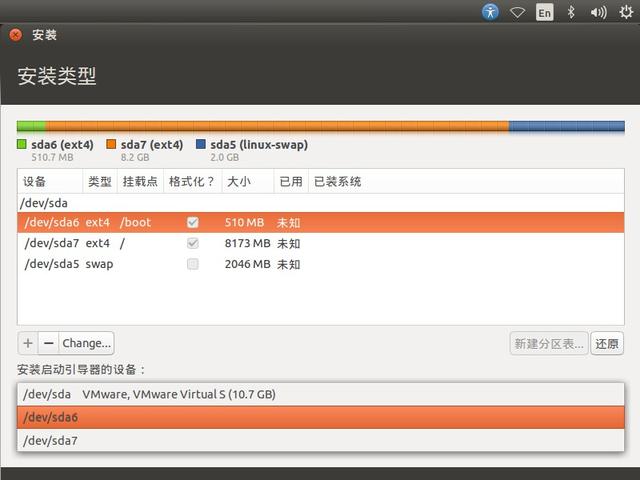
Task: Click the 8173 MB size cell
Action: [247, 243]
